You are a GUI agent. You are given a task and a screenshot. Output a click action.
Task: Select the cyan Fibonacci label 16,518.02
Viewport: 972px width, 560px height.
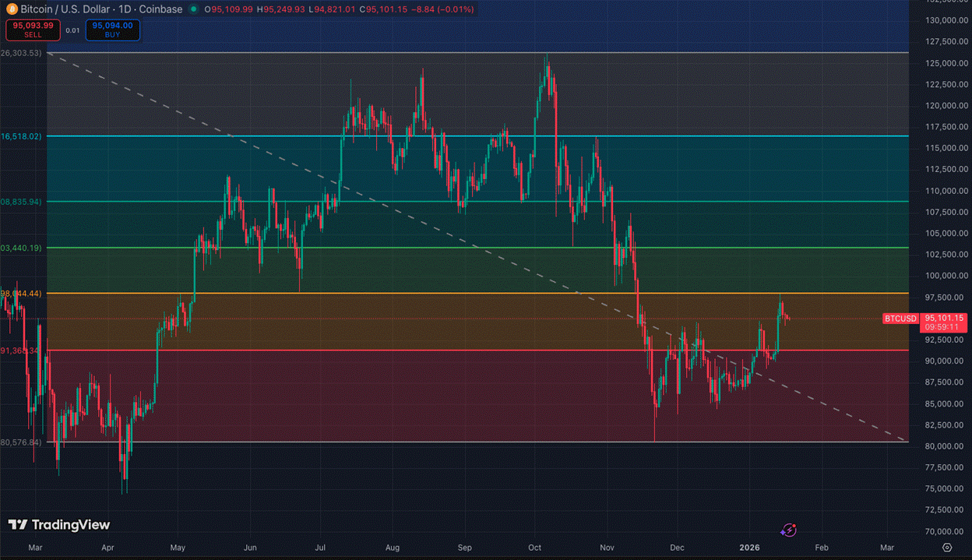(x=21, y=136)
